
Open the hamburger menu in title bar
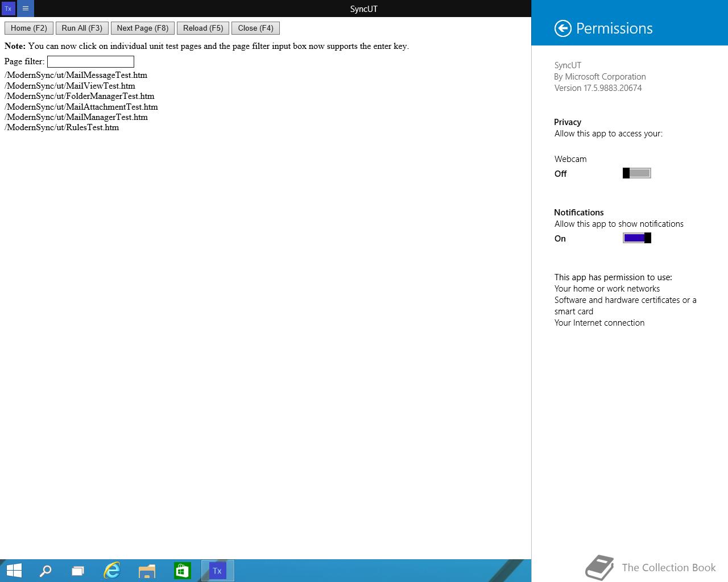26,9
